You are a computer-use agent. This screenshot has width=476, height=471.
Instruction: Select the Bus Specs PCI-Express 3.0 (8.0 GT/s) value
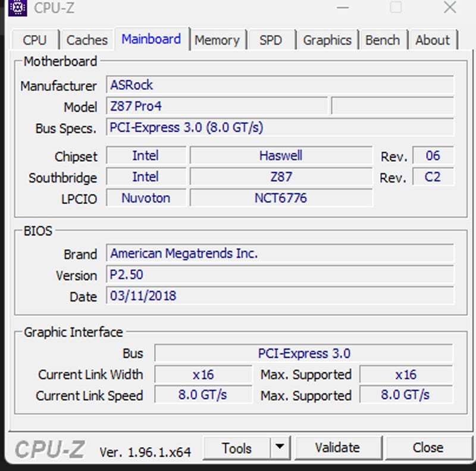point(280,127)
